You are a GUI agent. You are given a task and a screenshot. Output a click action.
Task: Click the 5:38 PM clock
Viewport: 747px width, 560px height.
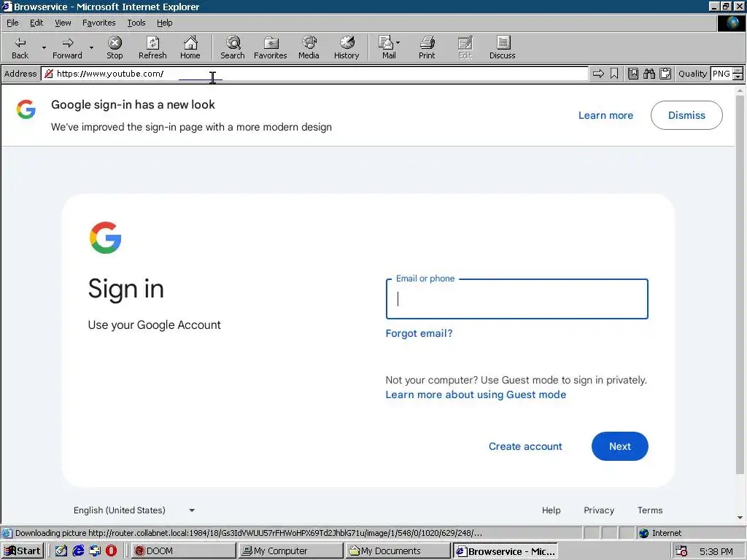(x=716, y=551)
